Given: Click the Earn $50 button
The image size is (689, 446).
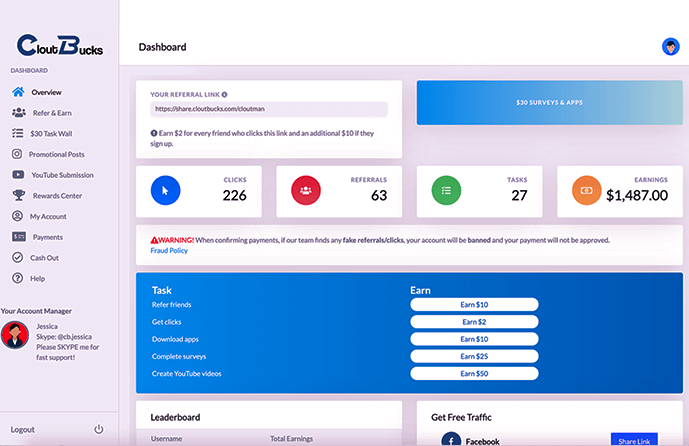Looking at the screenshot, I should tap(474, 373).
